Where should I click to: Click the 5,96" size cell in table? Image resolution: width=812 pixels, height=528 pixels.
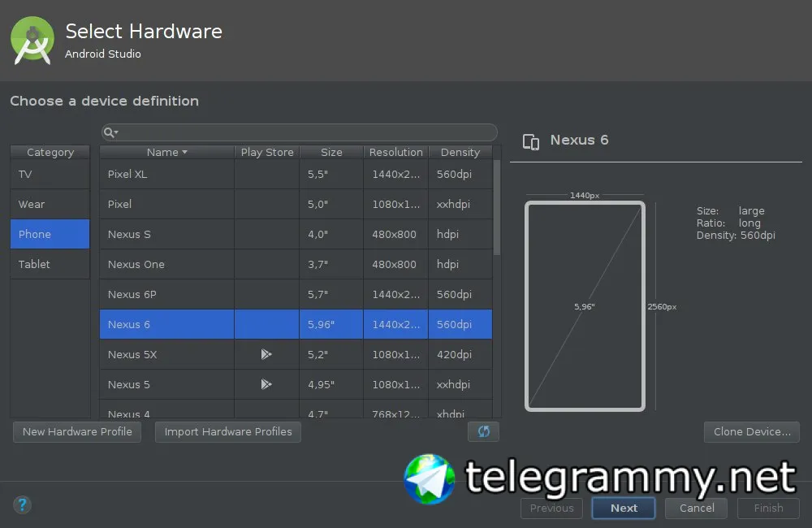pyautogui.click(x=331, y=324)
